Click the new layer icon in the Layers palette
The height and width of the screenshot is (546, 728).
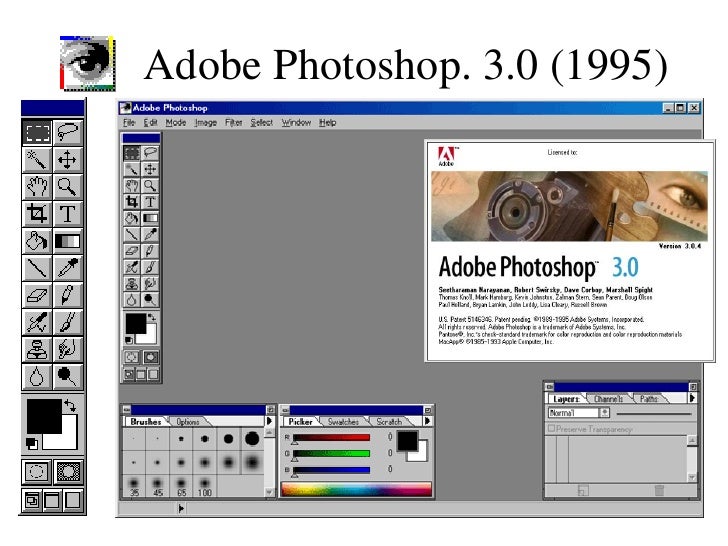pyautogui.click(x=583, y=490)
